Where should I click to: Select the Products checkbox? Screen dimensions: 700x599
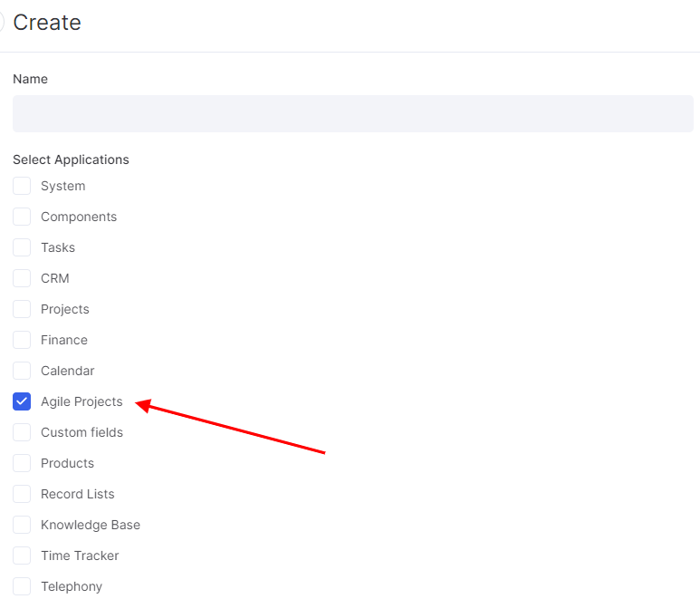click(x=22, y=463)
